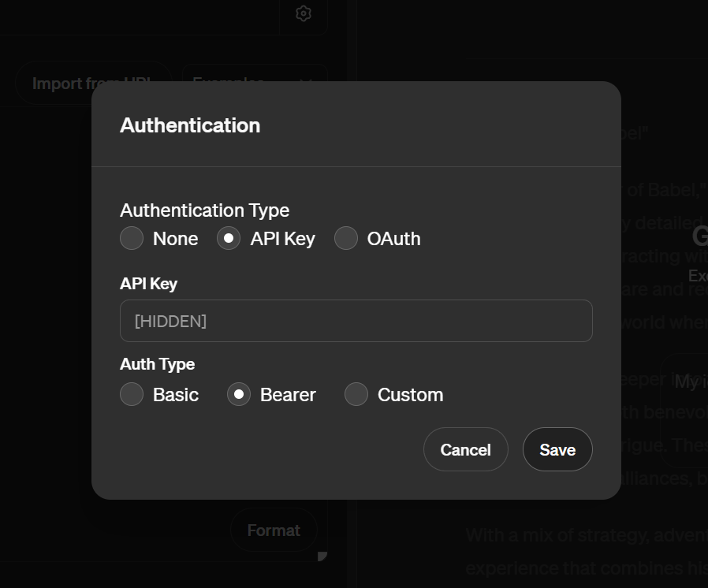708x588 pixels.
Task: Select the None authentication type
Action: tap(132, 238)
